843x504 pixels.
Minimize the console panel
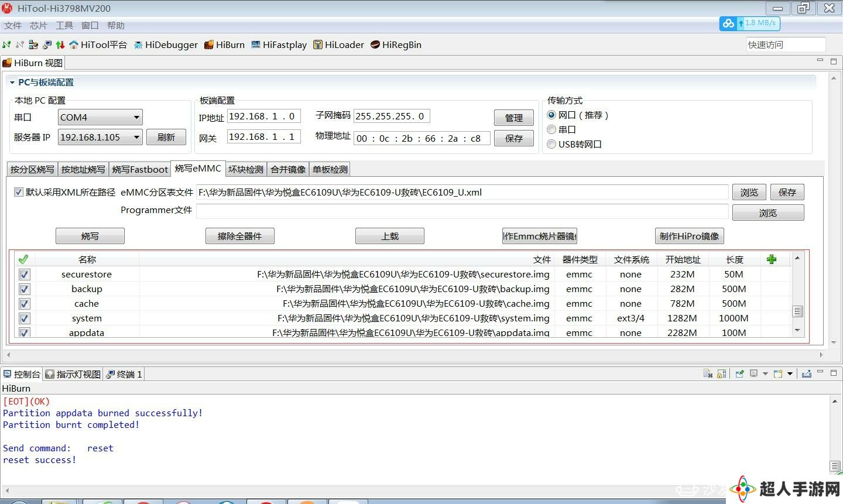coord(820,372)
